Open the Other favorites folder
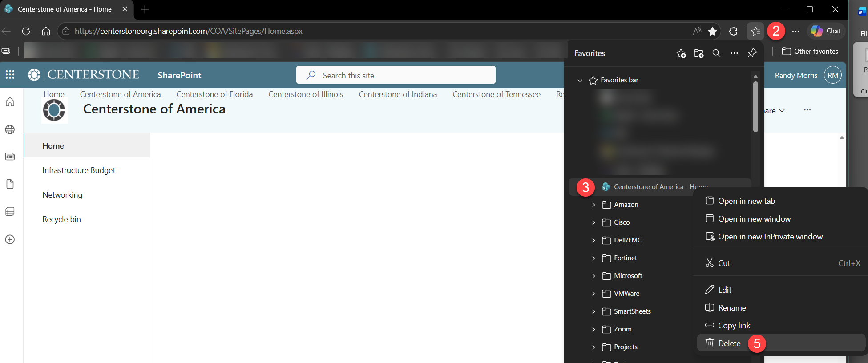Screen dimensions: 868x363 point(810,52)
